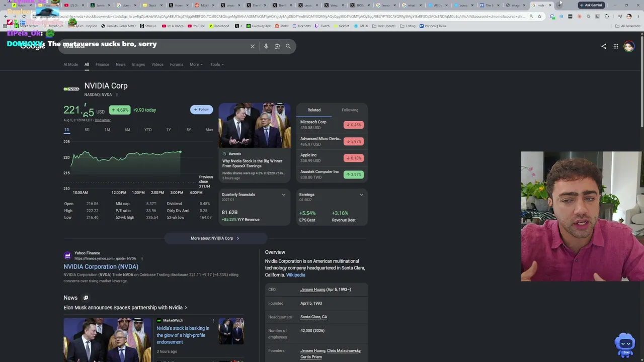Open the Elon Musk SpaceX partnership news heading
The width and height of the screenshot is (644, 362).
pos(125,308)
